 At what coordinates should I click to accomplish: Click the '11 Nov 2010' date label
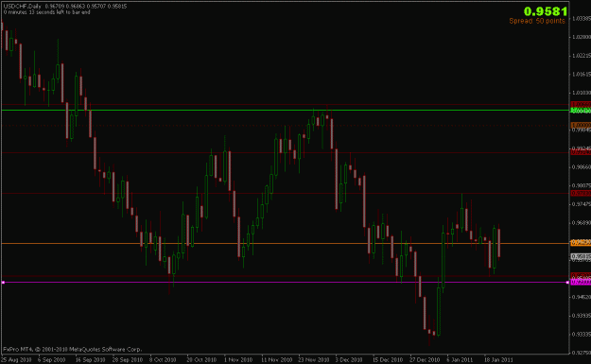[x=276, y=360]
